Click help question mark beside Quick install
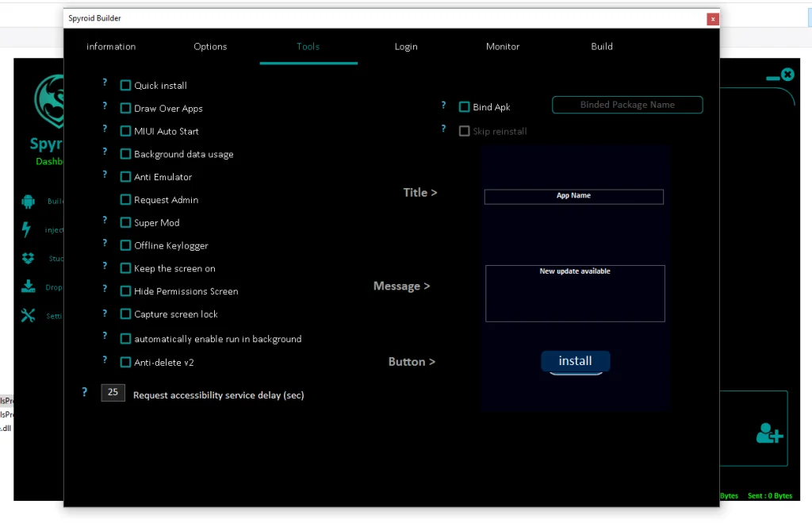Viewport: 812px width, 527px height. (x=105, y=83)
